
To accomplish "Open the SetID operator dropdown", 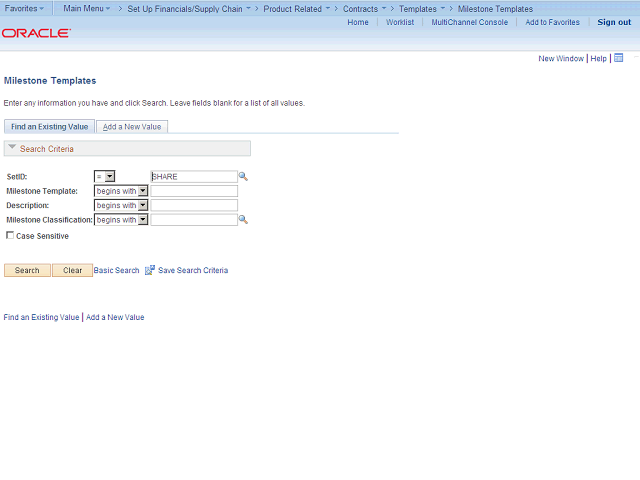I will pos(104,176).
